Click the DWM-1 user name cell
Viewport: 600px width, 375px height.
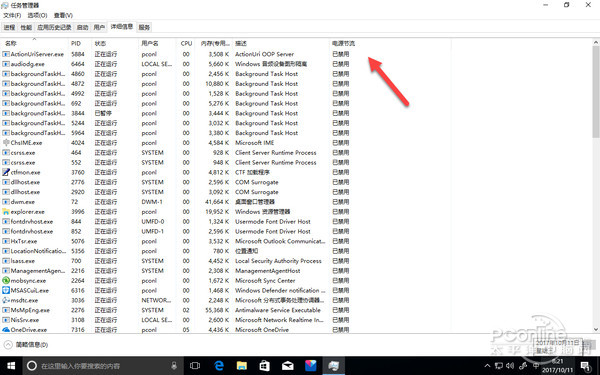click(152, 202)
